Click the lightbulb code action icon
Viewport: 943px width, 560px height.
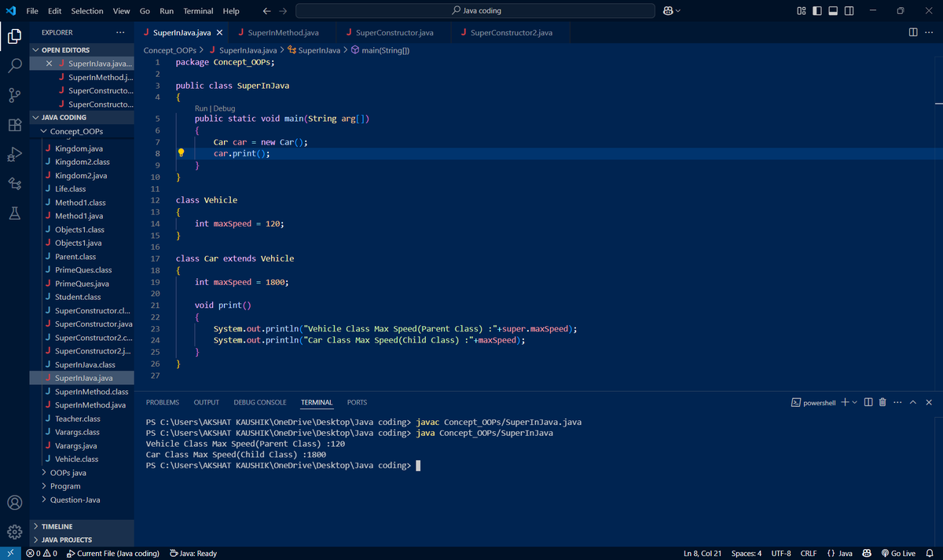coord(181,153)
